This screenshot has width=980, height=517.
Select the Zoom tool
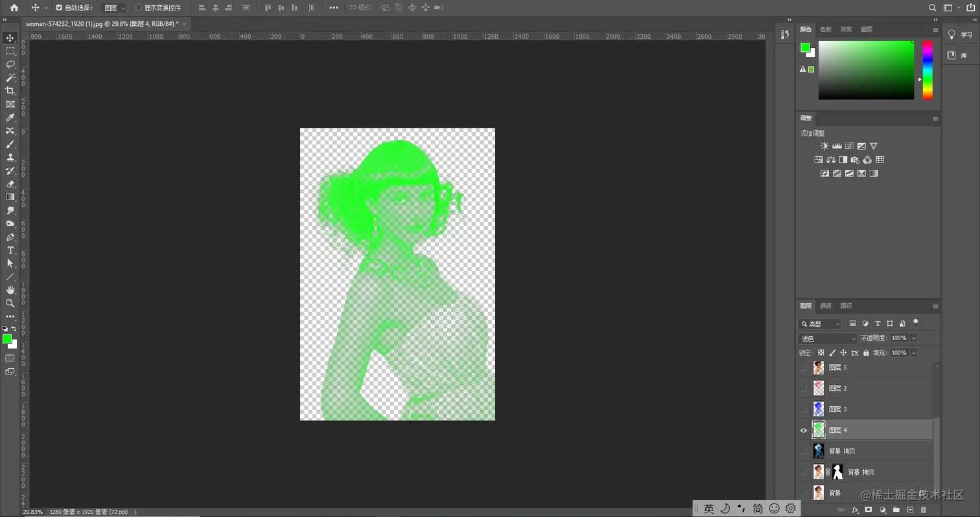pyautogui.click(x=10, y=303)
